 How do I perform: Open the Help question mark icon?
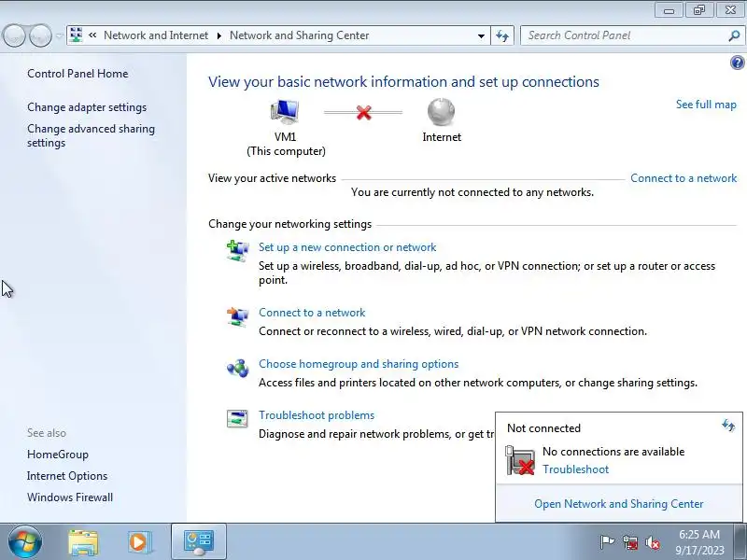point(737,63)
